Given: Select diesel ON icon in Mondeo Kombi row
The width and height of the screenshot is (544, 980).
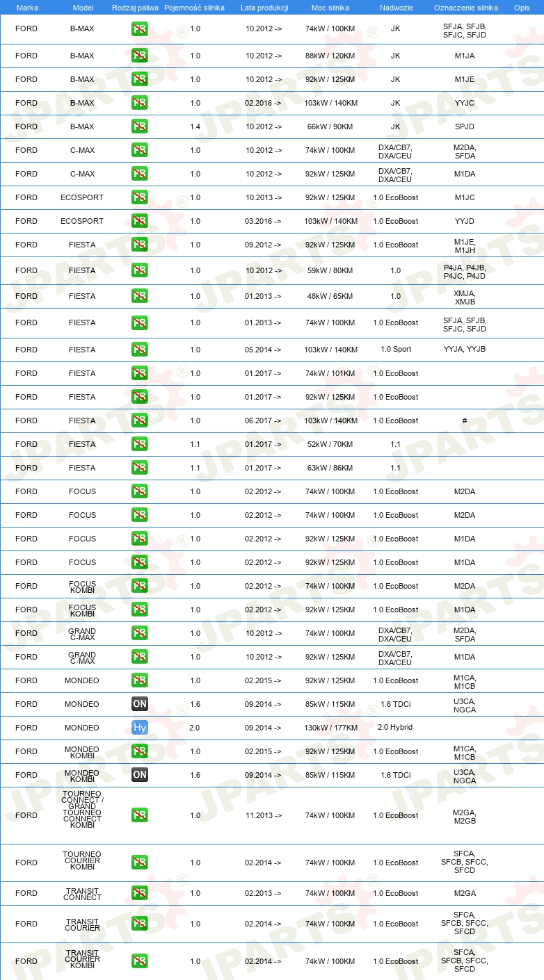Looking at the screenshot, I should (x=140, y=775).
